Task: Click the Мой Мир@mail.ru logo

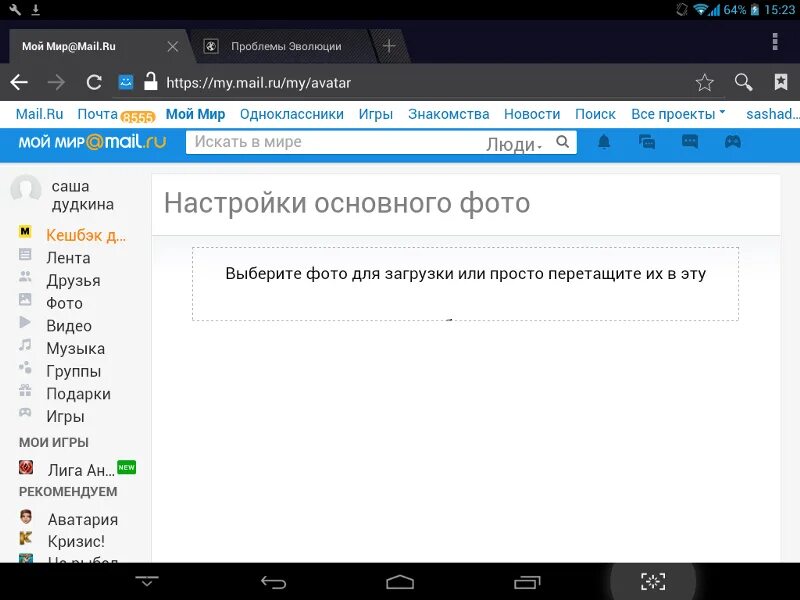Action: tap(92, 142)
